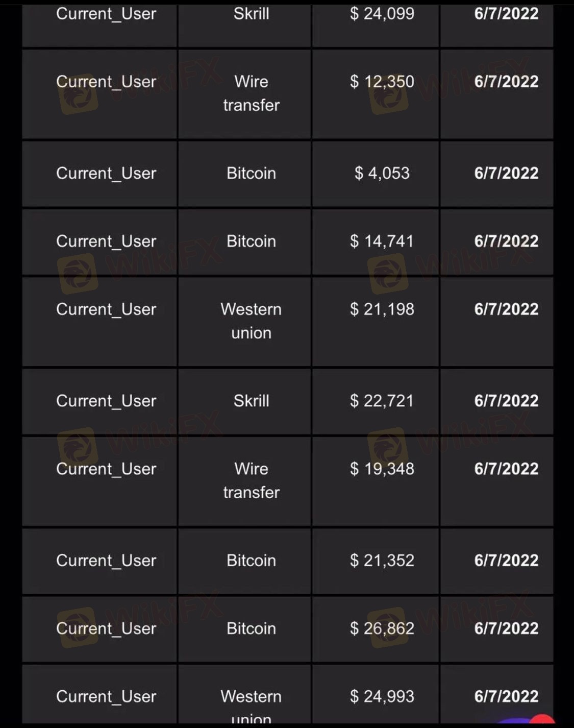The height and width of the screenshot is (728, 574).
Task: Click Wire transfer in the $ 12,350 row
Action: [251, 93]
